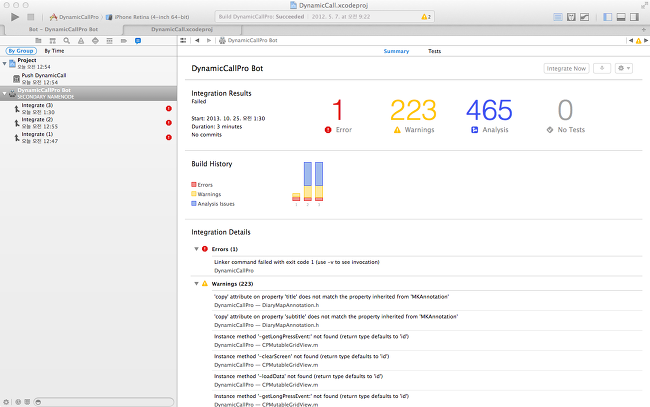Open the find navigator magnifier icon
650x407 pixels.
[x=66, y=41]
